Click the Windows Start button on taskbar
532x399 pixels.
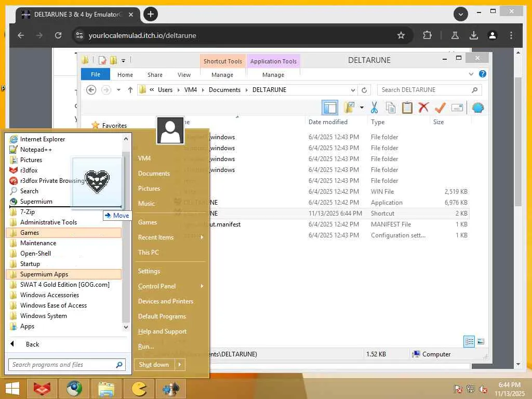[12, 389]
